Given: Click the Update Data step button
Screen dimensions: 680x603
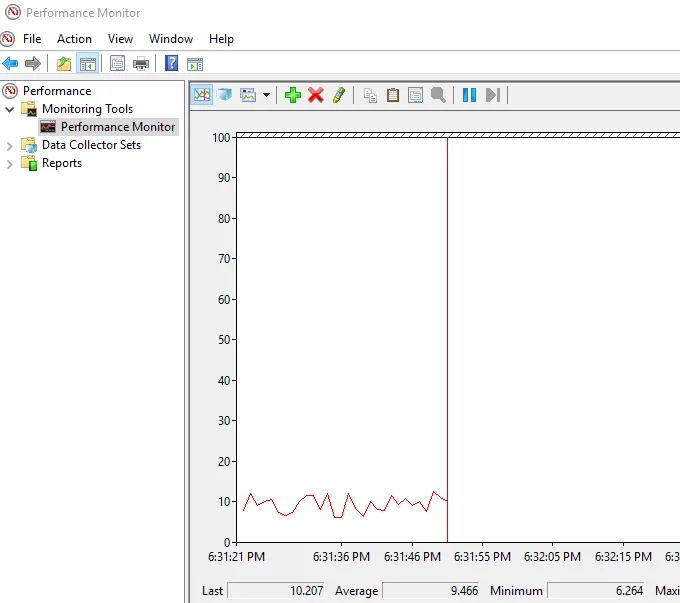Looking at the screenshot, I should (x=492, y=95).
